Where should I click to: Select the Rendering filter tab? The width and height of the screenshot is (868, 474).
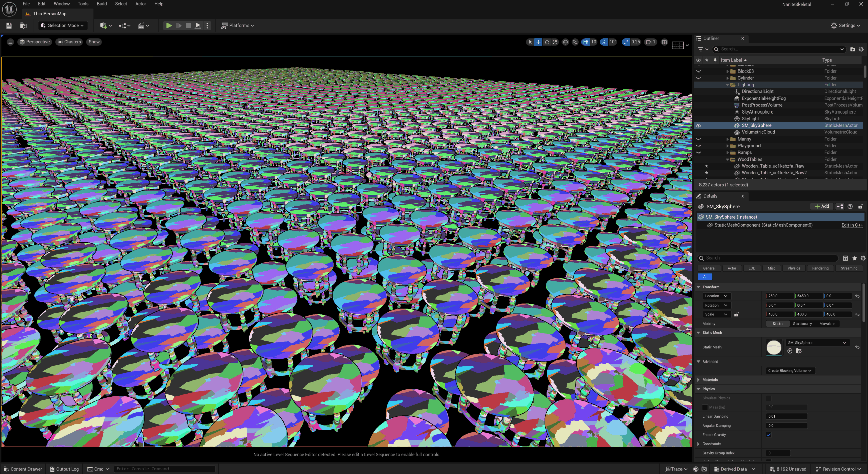(820, 268)
